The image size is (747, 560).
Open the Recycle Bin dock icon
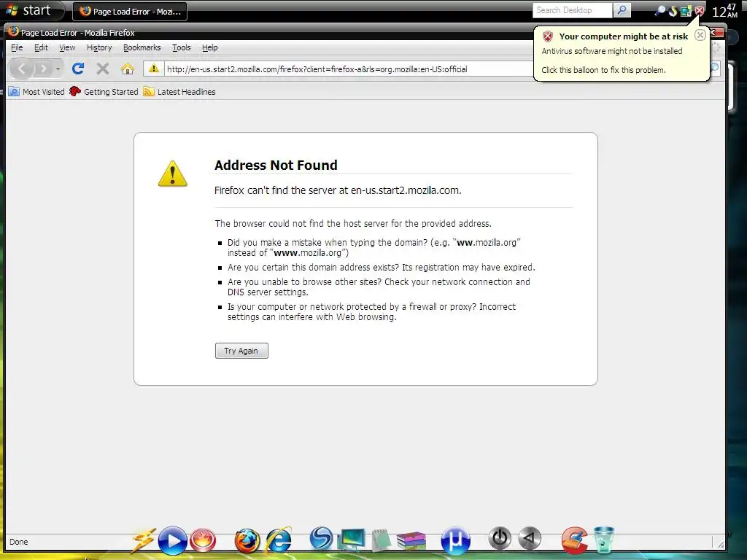tap(603, 540)
